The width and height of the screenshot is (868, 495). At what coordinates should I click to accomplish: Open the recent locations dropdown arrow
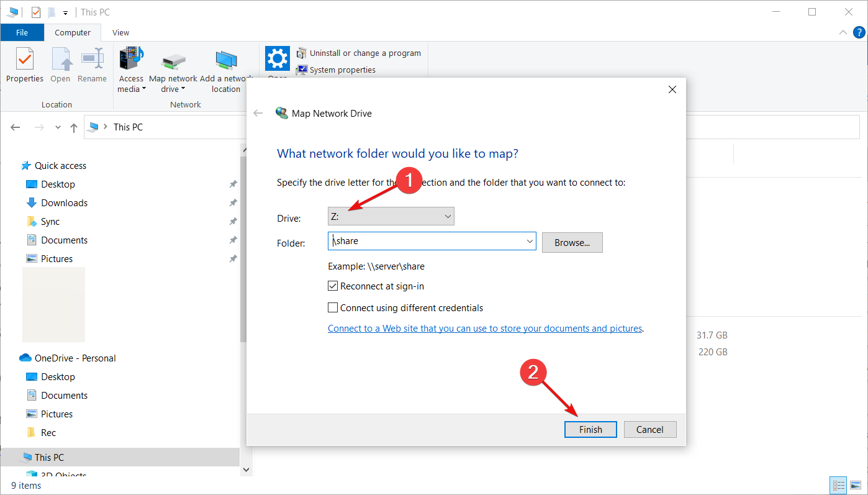58,127
